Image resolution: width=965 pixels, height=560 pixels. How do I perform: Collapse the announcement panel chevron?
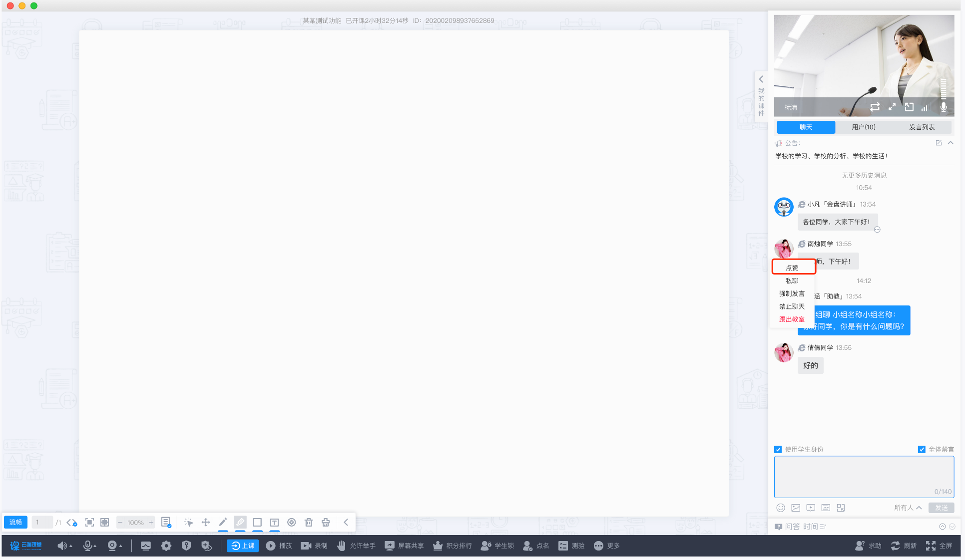click(x=951, y=143)
